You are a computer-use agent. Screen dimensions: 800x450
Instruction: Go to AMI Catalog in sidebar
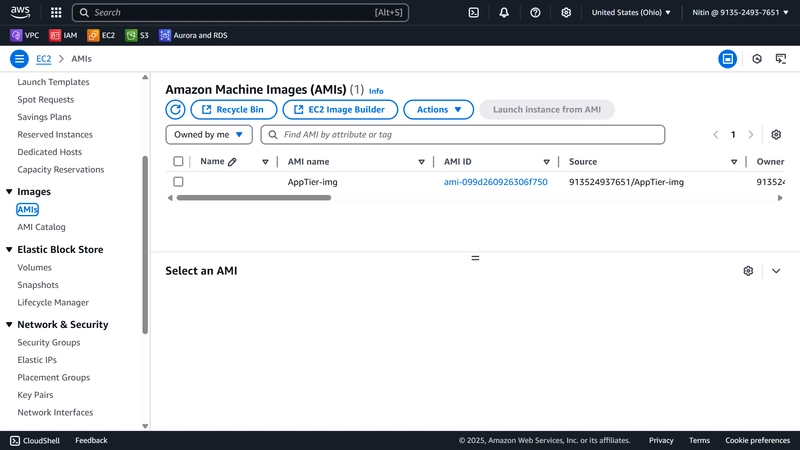[x=41, y=227]
